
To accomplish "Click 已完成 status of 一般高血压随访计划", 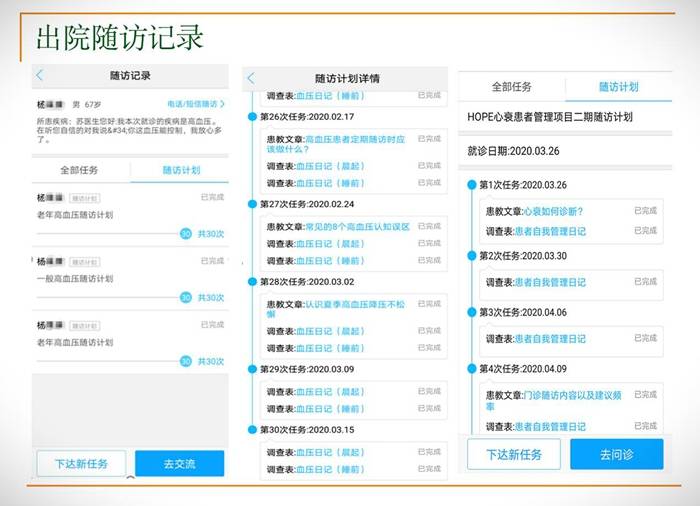I will [x=212, y=261].
